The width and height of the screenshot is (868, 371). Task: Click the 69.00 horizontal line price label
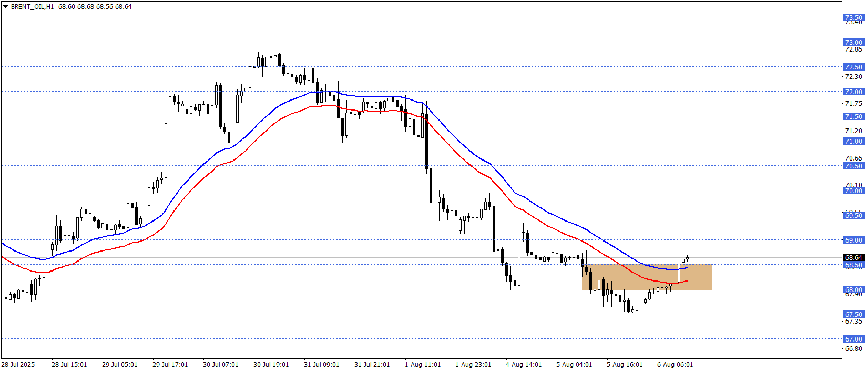(854, 240)
